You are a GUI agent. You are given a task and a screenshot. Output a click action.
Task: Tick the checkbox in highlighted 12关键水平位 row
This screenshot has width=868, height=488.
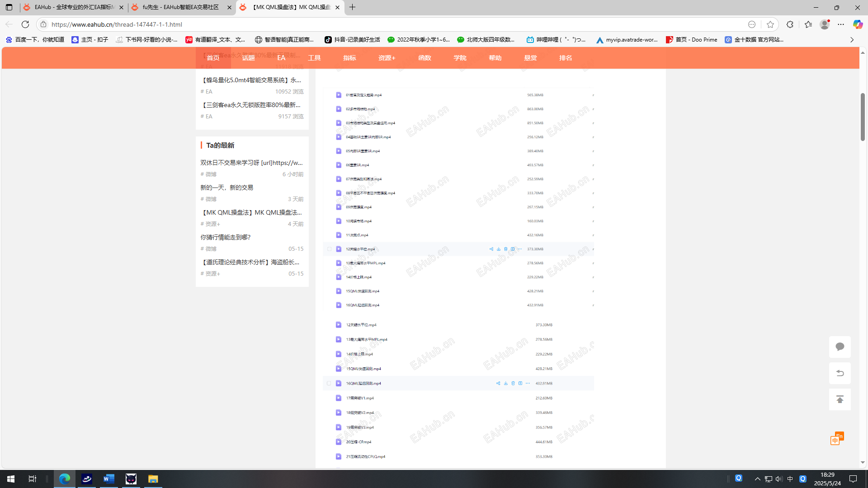[329, 249]
